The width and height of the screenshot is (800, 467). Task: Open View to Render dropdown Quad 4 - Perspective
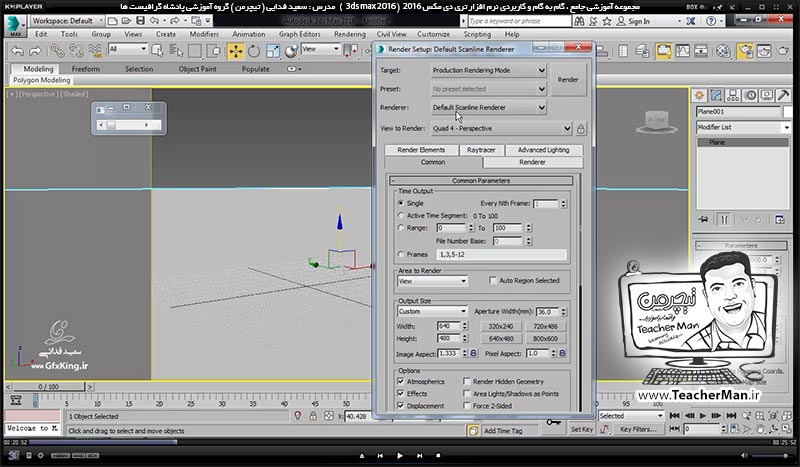502,129
